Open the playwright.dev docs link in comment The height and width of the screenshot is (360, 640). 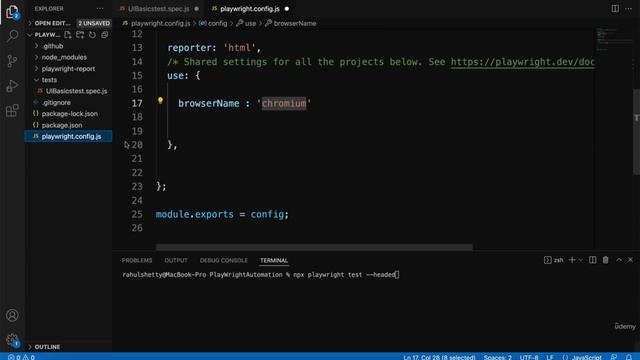[522, 62]
